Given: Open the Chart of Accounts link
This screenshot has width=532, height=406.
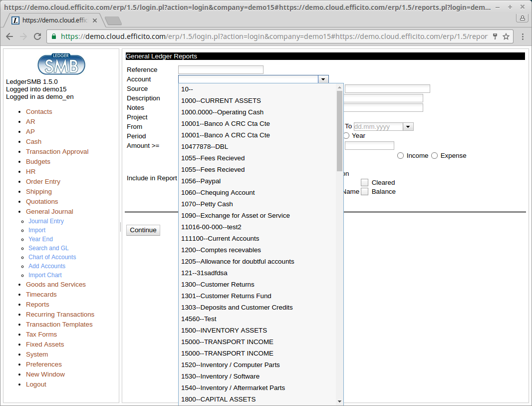Looking at the screenshot, I should coord(52,257).
